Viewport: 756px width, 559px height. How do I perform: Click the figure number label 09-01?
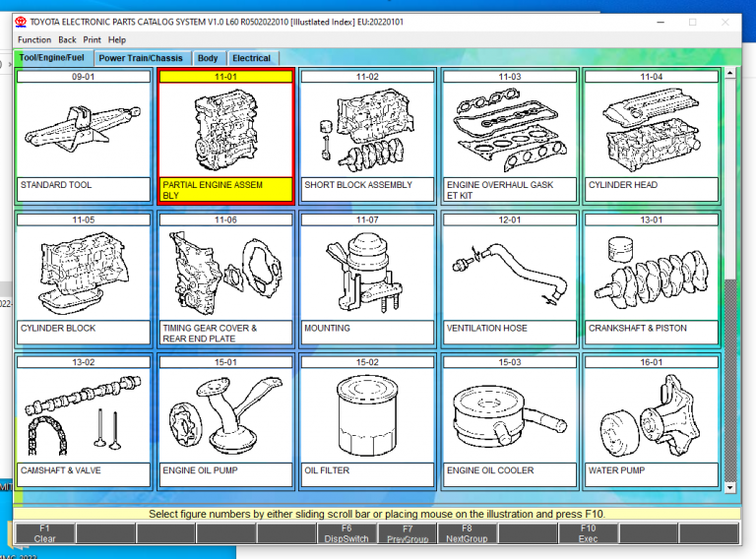84,77
